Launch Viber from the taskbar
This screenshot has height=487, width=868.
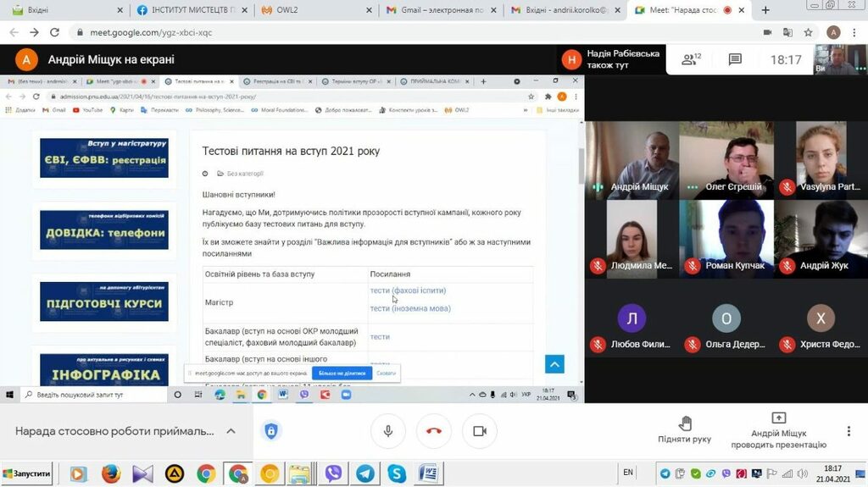tap(334, 473)
